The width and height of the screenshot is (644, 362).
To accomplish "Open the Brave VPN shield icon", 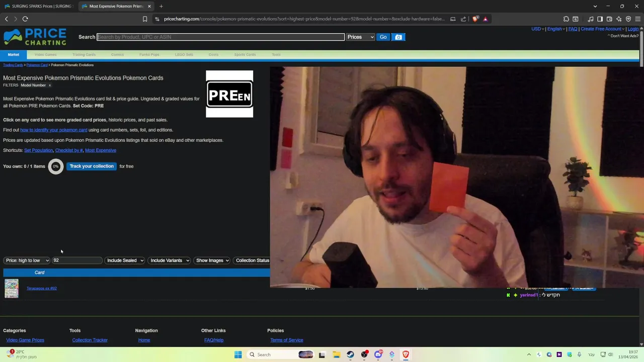I will (628, 19).
